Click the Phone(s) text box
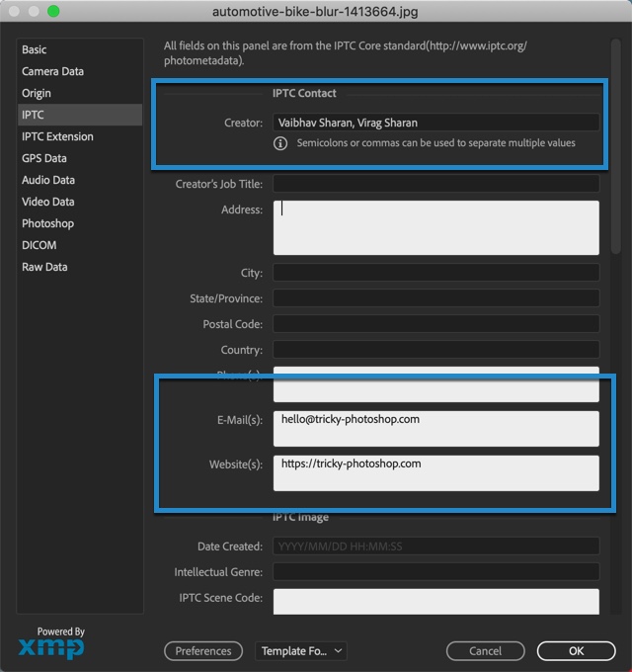Screen dimensions: 632x672 coord(435,384)
